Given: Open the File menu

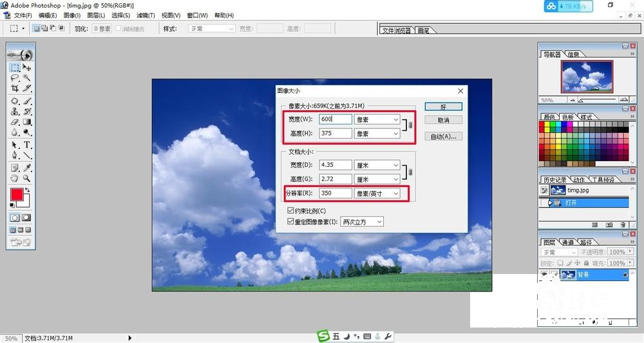Looking at the screenshot, I should tap(23, 15).
